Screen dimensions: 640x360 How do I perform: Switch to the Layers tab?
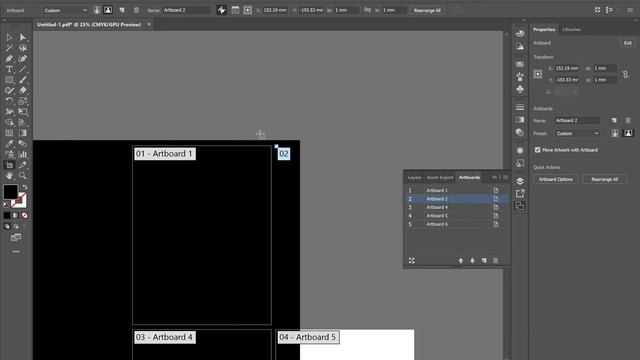[414, 178]
